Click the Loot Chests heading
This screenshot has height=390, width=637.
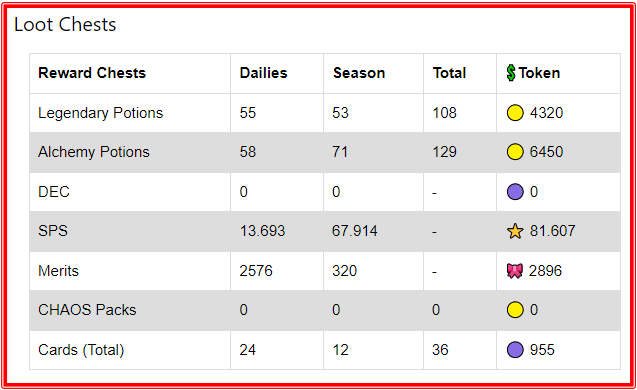click(x=65, y=24)
